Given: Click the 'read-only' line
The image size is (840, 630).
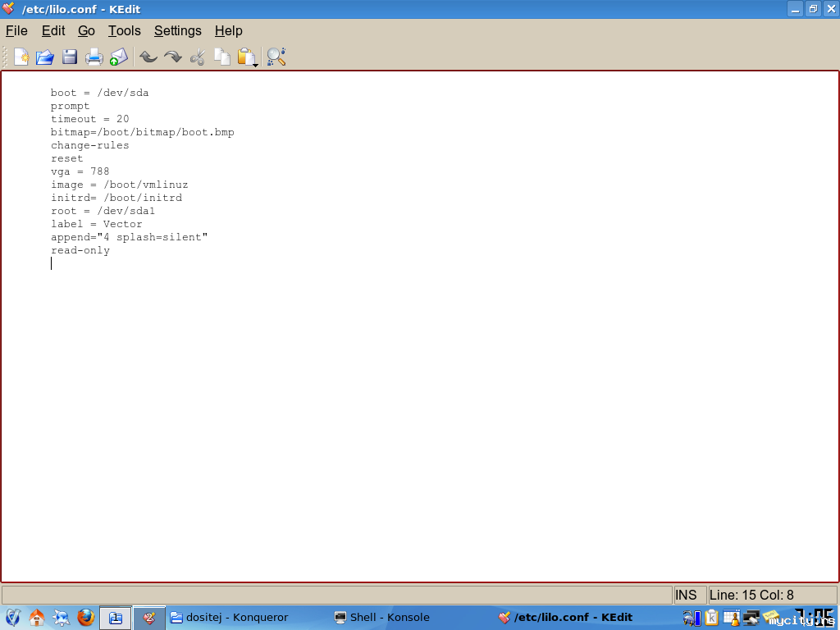Looking at the screenshot, I should [x=80, y=251].
